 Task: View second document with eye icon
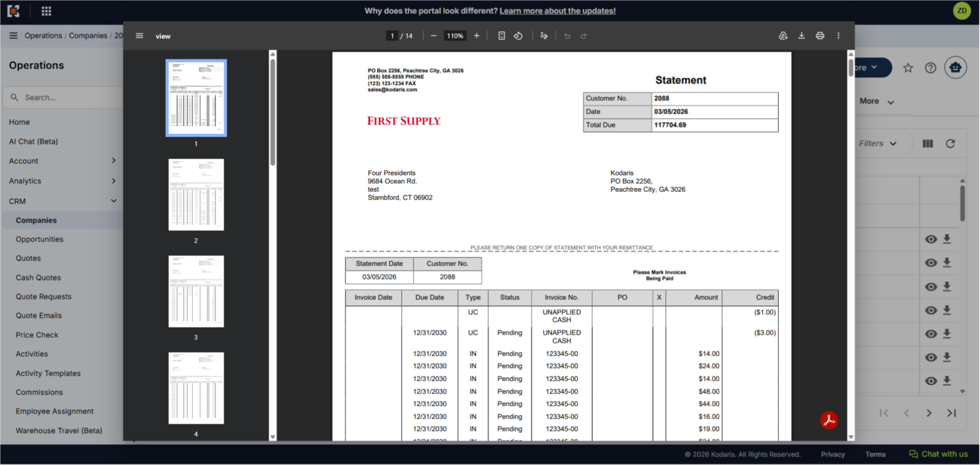pyautogui.click(x=931, y=263)
